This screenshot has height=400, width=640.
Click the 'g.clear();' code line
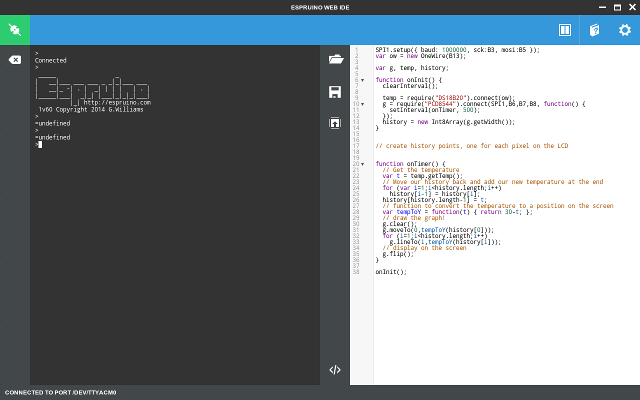click(x=400, y=224)
